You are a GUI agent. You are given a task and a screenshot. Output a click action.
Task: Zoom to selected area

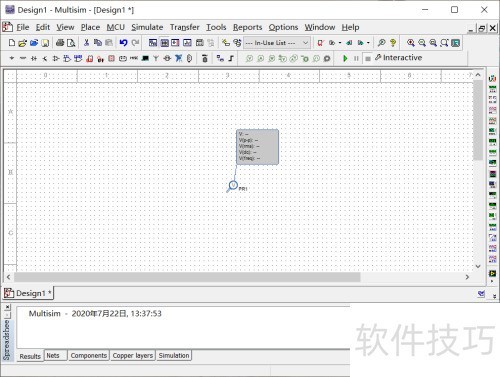click(x=433, y=43)
